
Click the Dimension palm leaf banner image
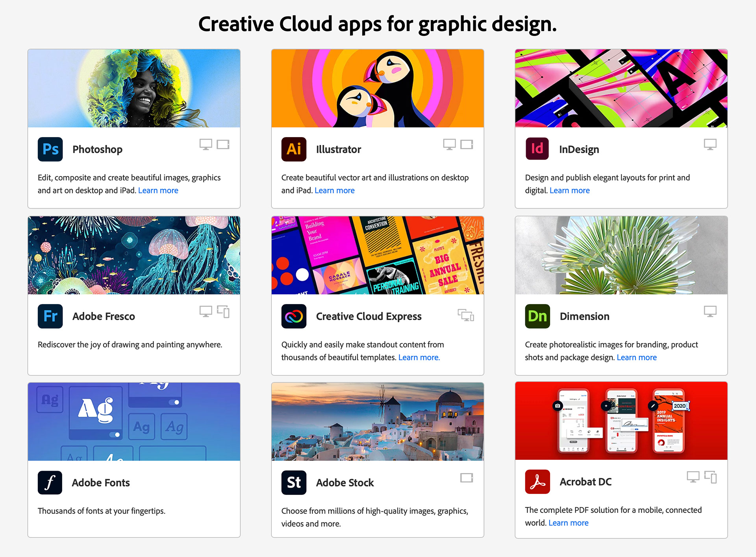click(621, 255)
